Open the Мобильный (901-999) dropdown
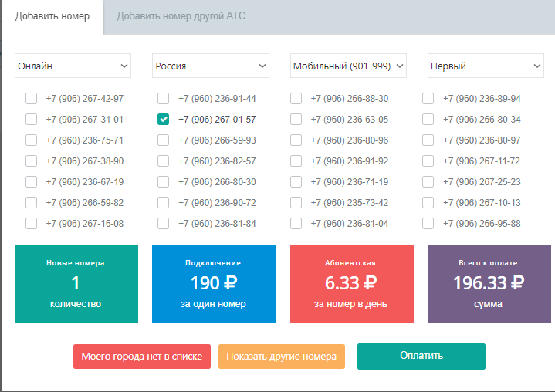The image size is (555, 392). [x=348, y=66]
